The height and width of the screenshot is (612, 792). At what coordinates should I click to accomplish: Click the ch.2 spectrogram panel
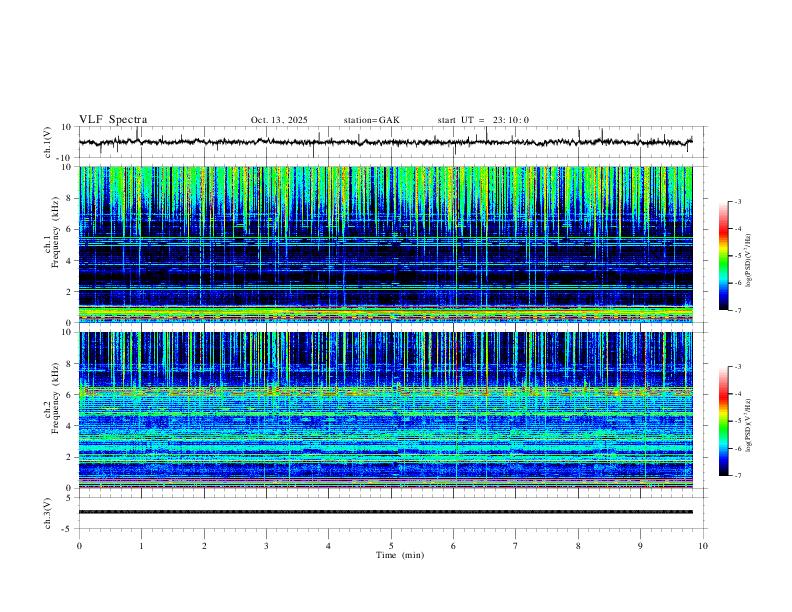pyautogui.click(x=385, y=410)
